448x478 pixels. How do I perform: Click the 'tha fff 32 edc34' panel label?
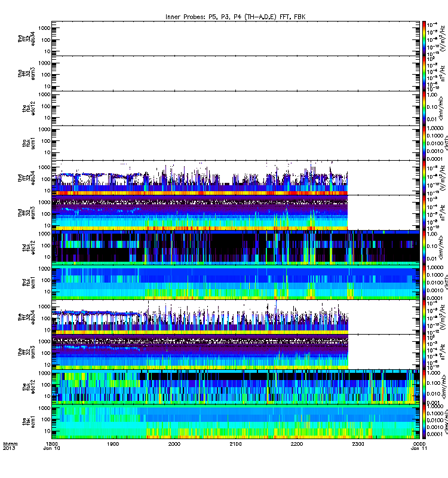(26, 38)
